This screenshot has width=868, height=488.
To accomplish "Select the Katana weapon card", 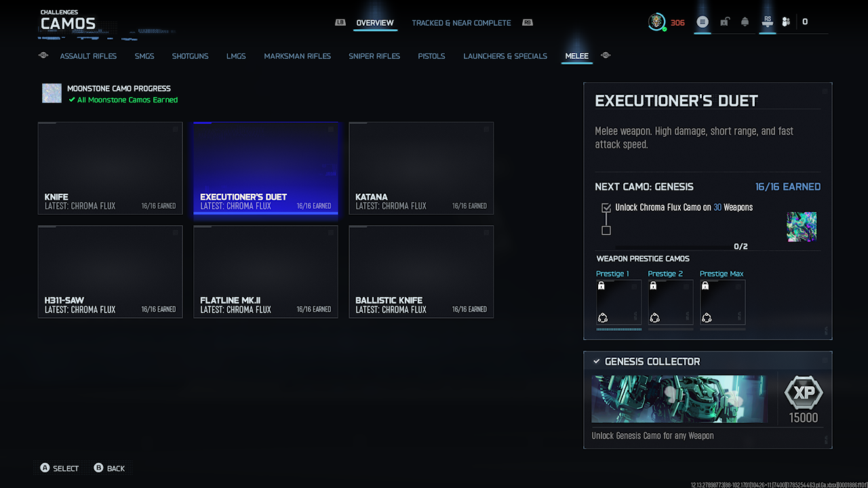I will (421, 168).
